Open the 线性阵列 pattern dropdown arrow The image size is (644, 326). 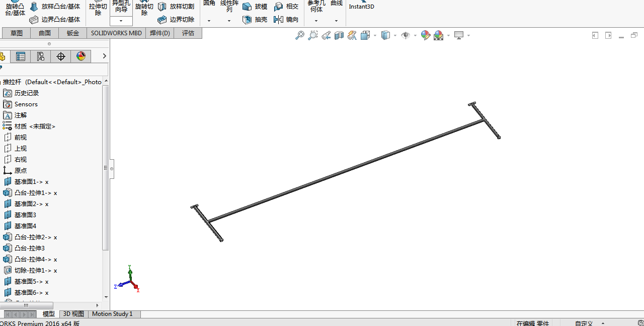tap(229, 21)
